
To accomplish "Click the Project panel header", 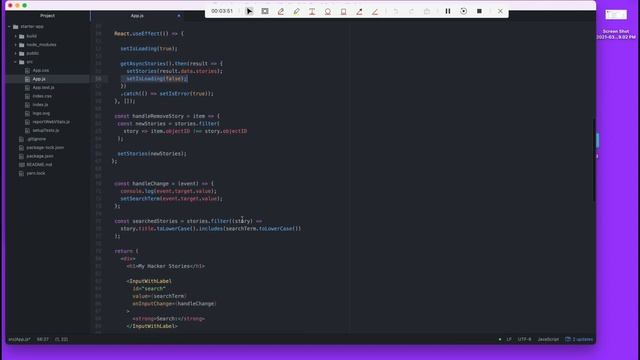I will [x=47, y=16].
